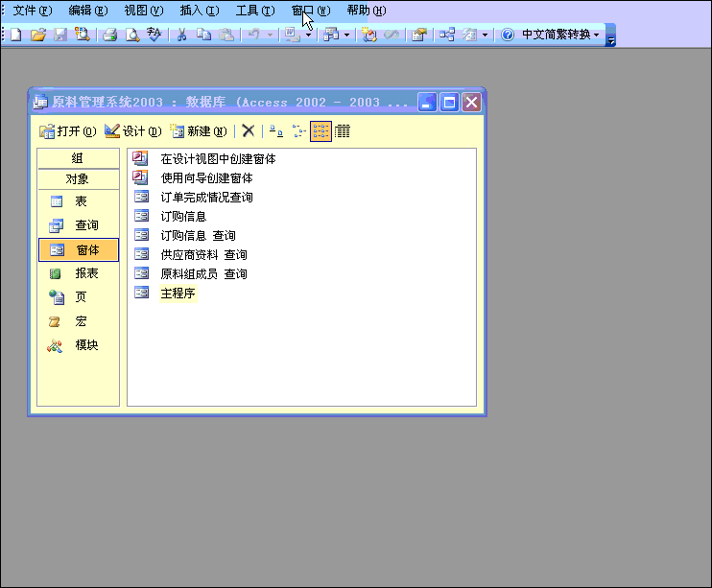
Task: Click the Code icon on toolbar
Action: [x=368, y=35]
